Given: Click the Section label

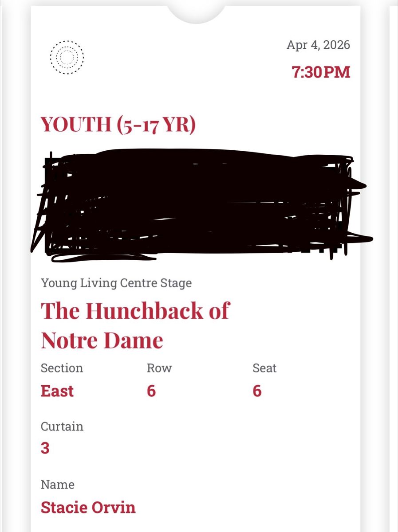Looking at the screenshot, I should click(62, 368).
